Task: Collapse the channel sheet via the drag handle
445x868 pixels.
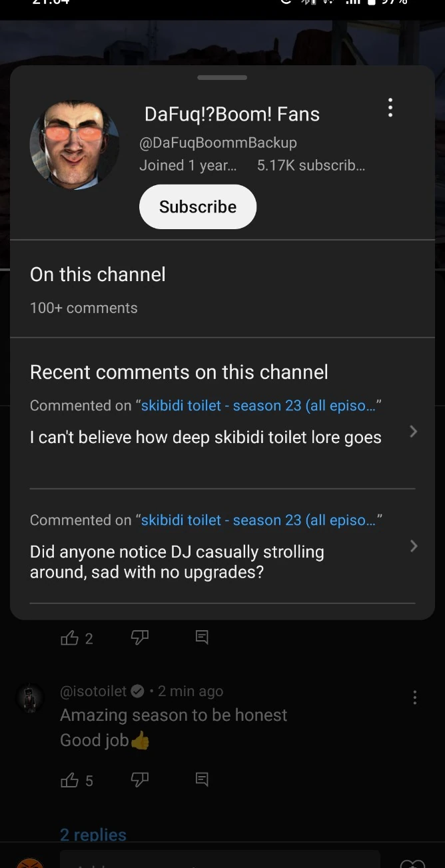Action: pos(222,77)
